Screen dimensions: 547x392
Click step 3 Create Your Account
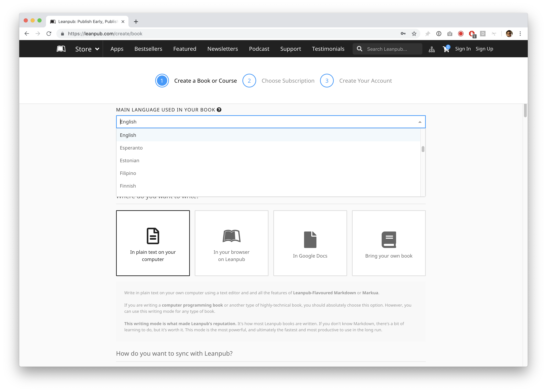click(x=356, y=81)
